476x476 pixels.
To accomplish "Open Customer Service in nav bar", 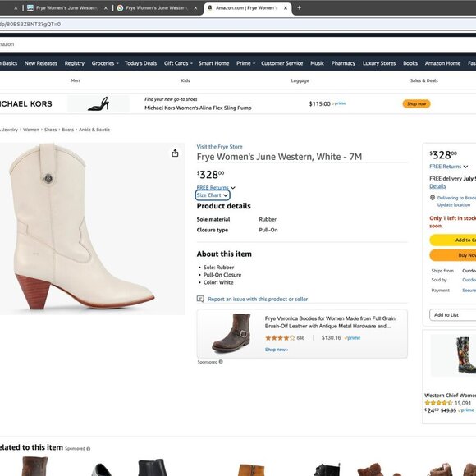I will point(282,63).
